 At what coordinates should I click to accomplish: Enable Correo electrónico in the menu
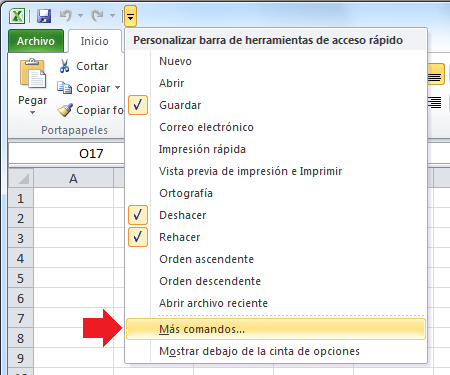[276, 127]
